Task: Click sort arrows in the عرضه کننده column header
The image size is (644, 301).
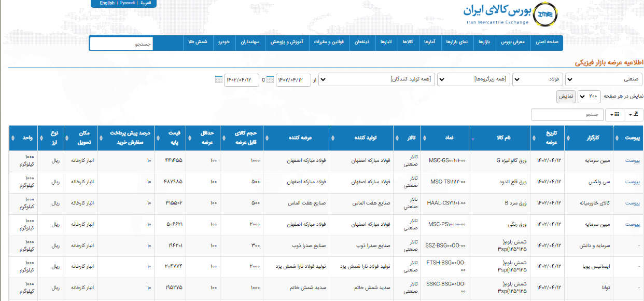Action: (x=267, y=138)
